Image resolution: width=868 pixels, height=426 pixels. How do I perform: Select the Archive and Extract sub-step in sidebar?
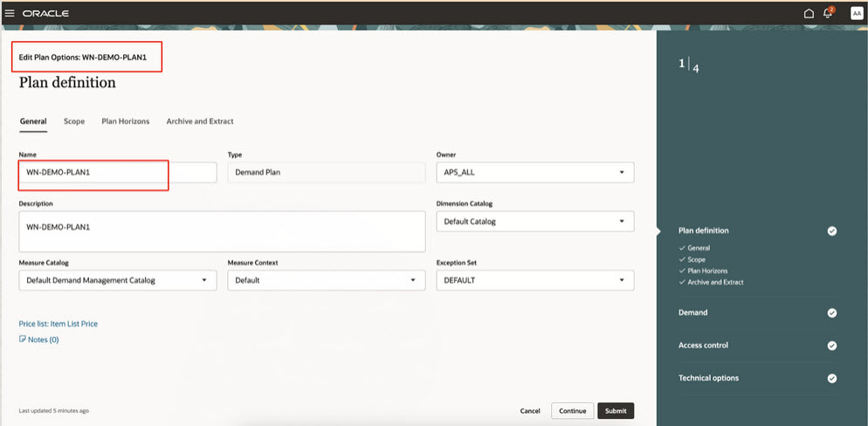(715, 282)
